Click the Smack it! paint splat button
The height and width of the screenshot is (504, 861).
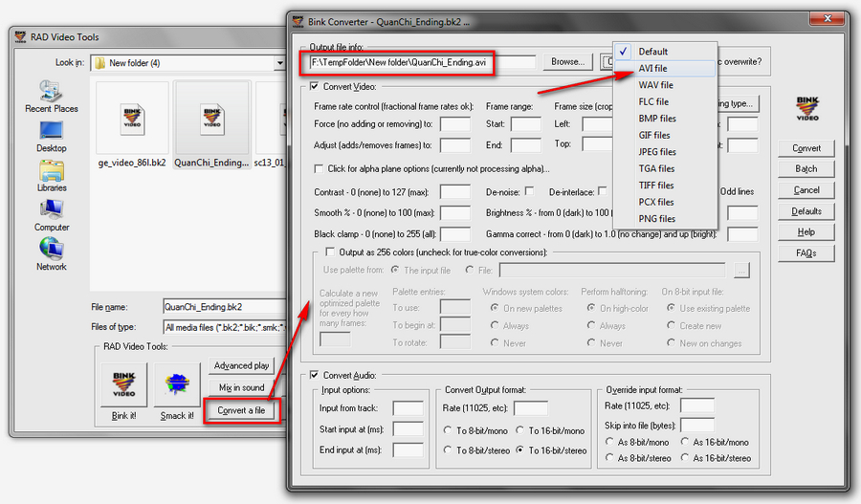pyautogui.click(x=177, y=384)
